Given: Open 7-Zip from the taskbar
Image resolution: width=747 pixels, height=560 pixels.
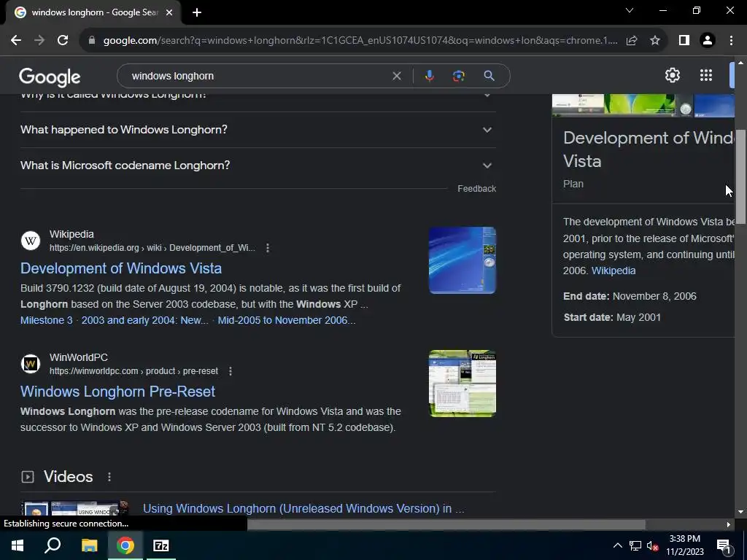Looking at the screenshot, I should (160, 545).
